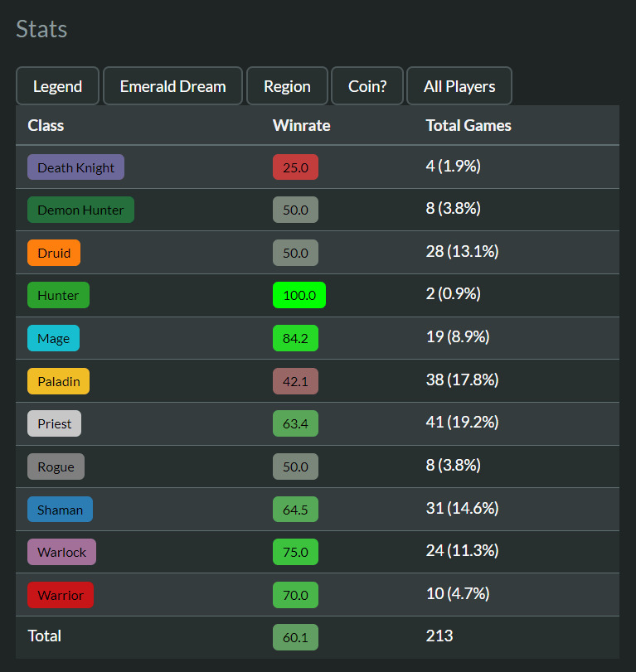Click the blue Shaman class badge
The image size is (636, 672).
click(60, 510)
